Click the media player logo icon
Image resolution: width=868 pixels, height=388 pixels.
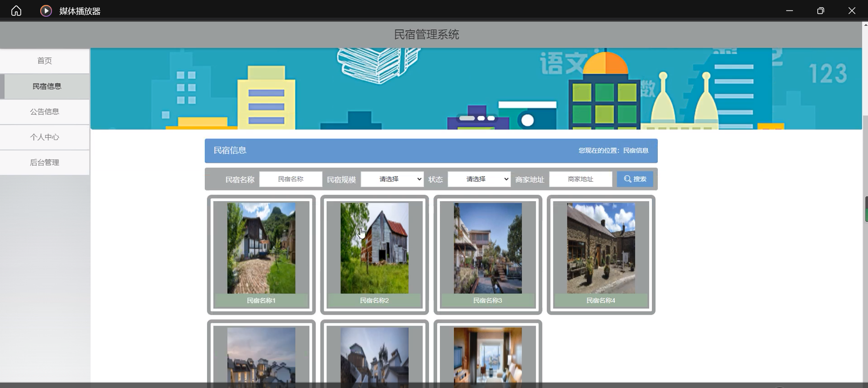coord(46,10)
